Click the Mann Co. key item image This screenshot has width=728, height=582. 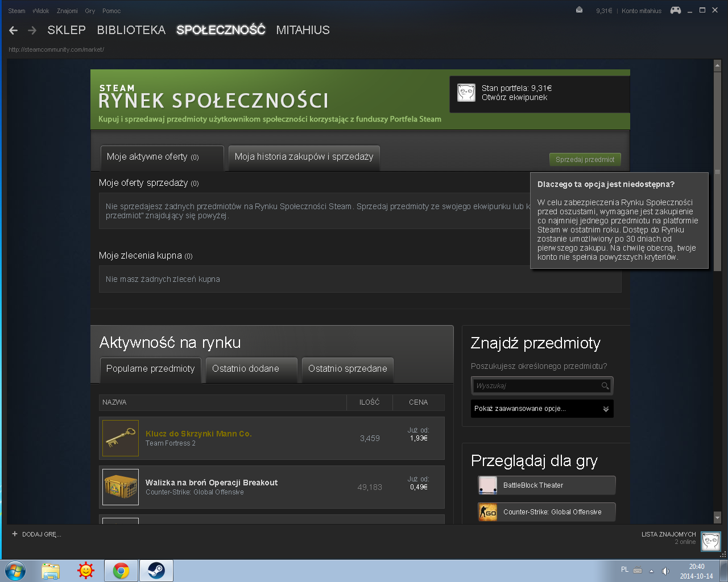click(x=121, y=438)
